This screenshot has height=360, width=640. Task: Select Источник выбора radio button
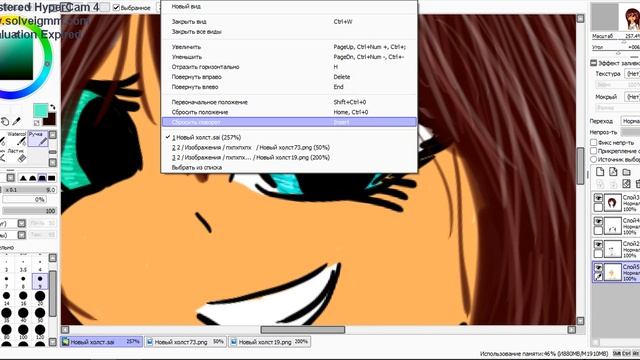click(593, 160)
